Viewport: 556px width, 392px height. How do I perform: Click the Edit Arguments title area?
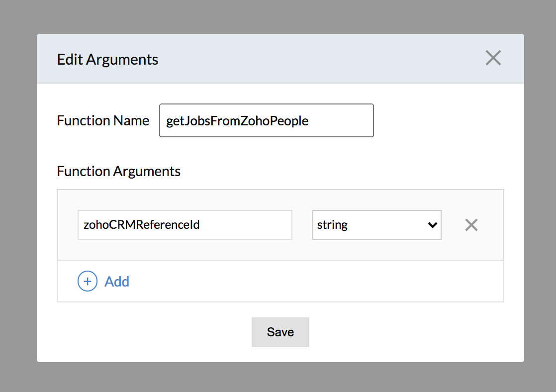pos(107,59)
